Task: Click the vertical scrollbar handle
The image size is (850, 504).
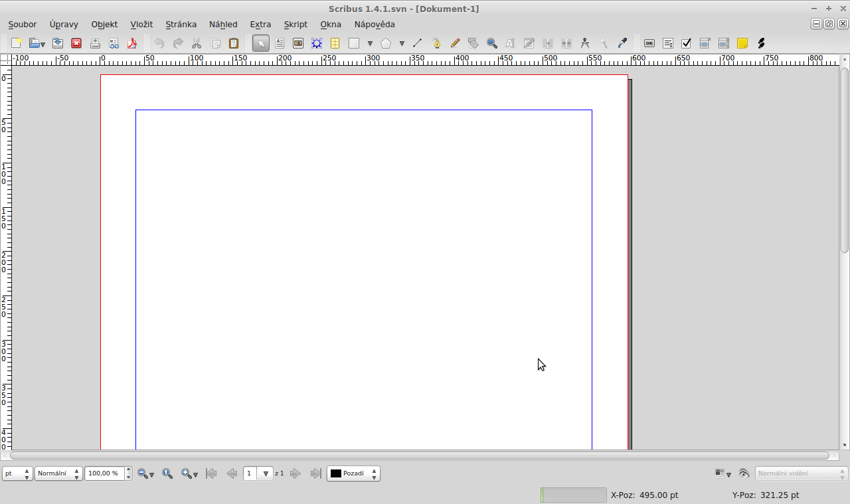Action: click(845, 159)
